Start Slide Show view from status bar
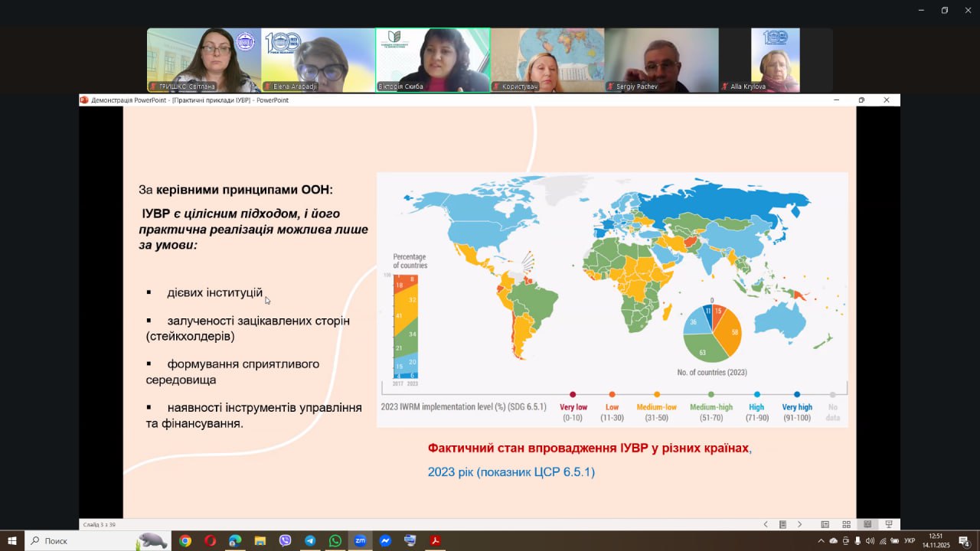This screenshot has height=551, width=980. pyautogui.click(x=889, y=524)
